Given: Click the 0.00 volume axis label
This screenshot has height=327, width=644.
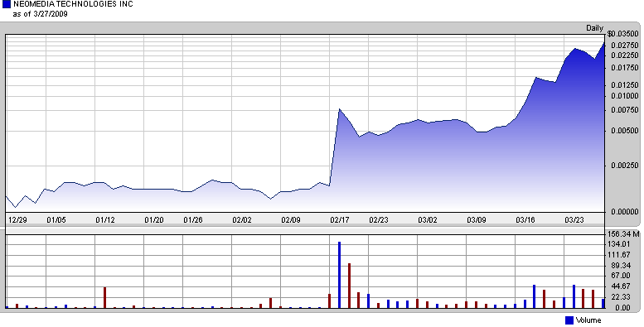Looking at the screenshot, I should (x=623, y=308).
